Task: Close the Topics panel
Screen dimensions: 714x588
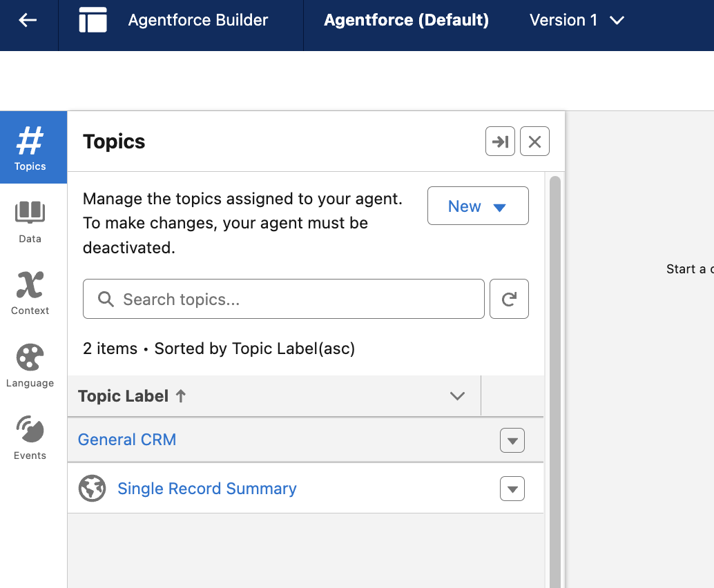Action: click(x=534, y=141)
